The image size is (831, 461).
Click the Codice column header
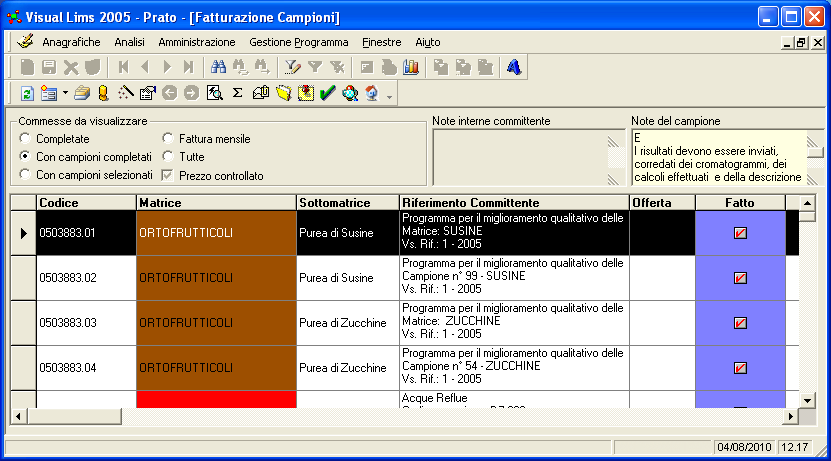pyautogui.click(x=86, y=202)
